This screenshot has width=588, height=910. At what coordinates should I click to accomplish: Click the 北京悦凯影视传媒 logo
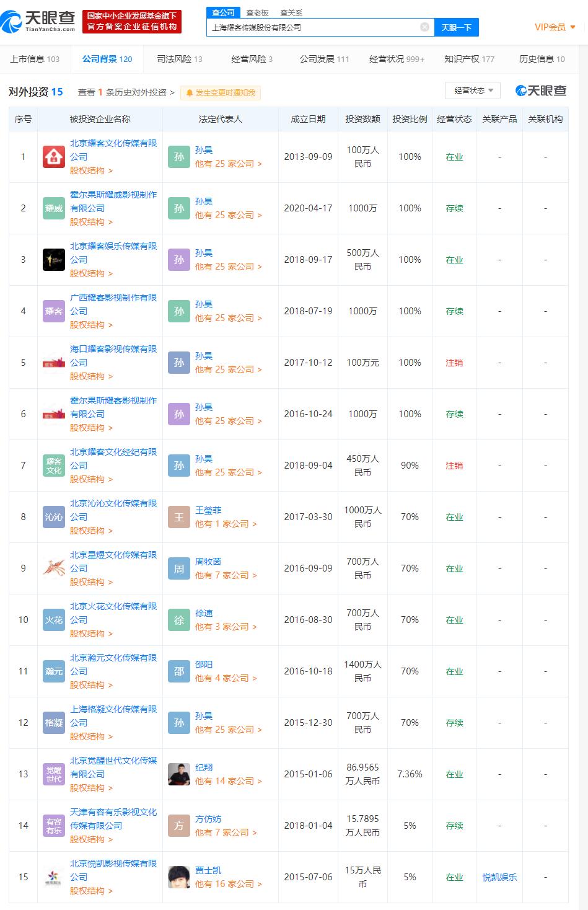coord(54,877)
